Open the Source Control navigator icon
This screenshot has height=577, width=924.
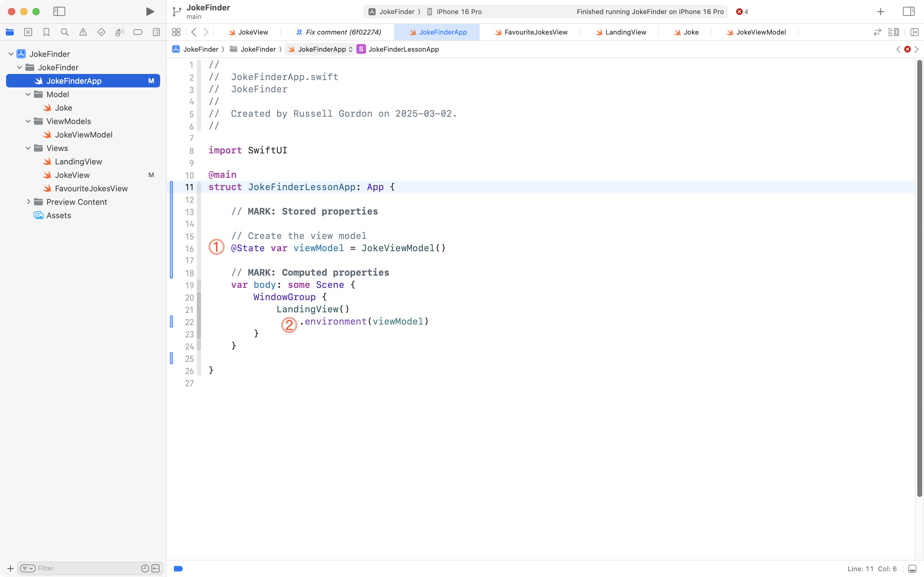[x=28, y=32]
